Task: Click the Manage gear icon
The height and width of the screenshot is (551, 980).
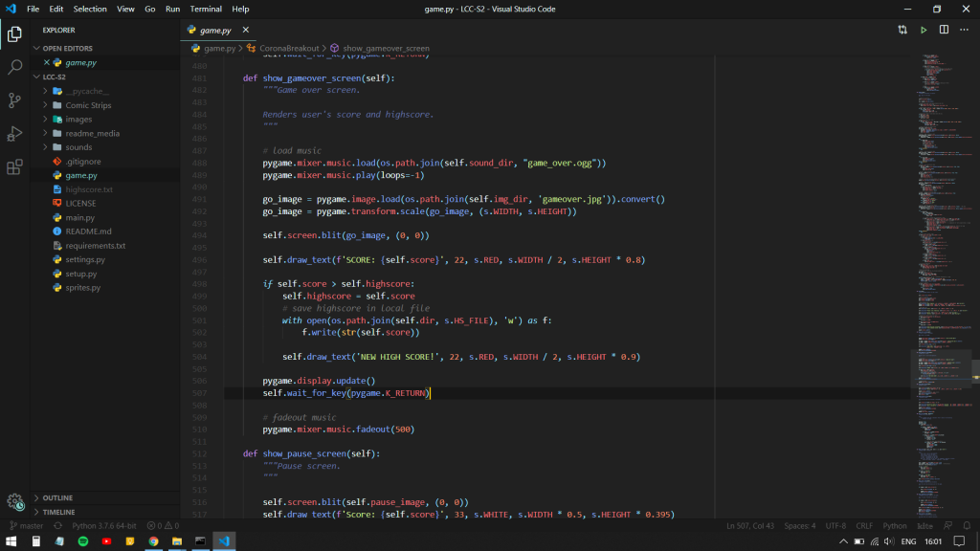Action: tap(14, 501)
